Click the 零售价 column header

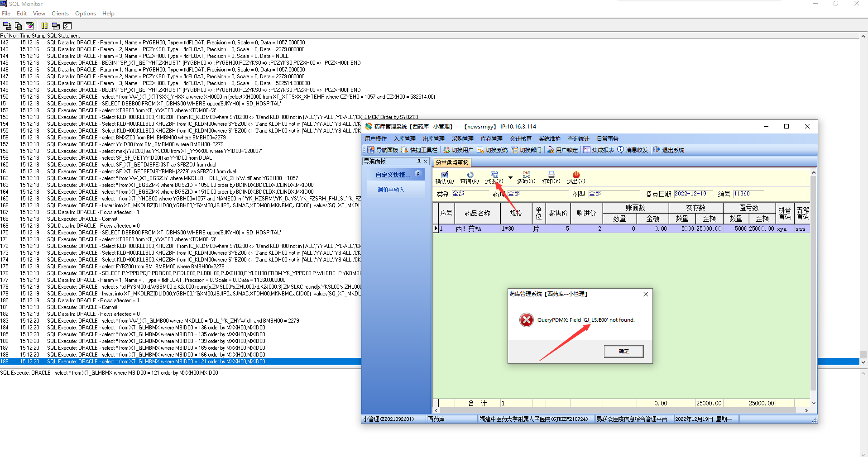(558, 213)
